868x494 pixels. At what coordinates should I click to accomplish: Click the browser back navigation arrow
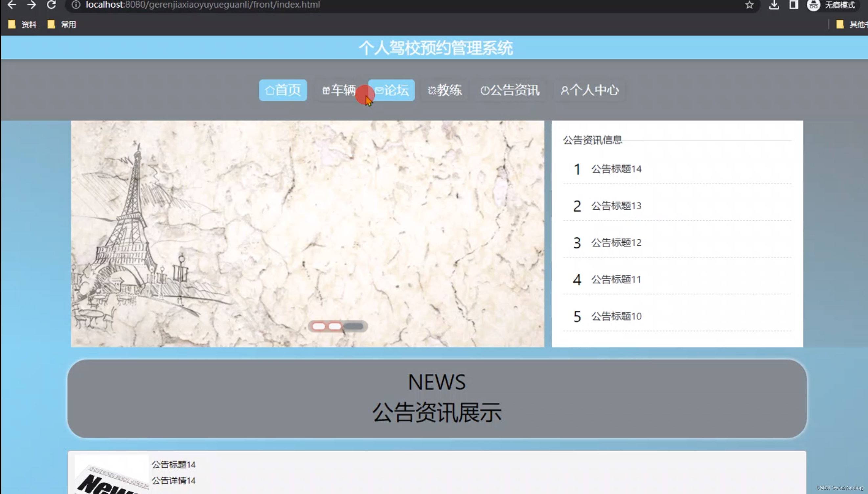tap(11, 5)
